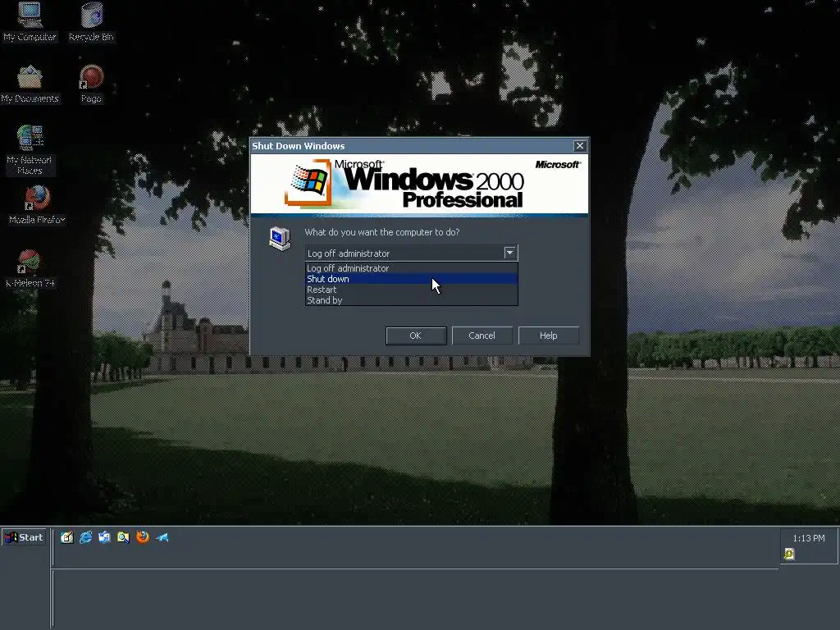Choose Shut down from the list

[412, 279]
